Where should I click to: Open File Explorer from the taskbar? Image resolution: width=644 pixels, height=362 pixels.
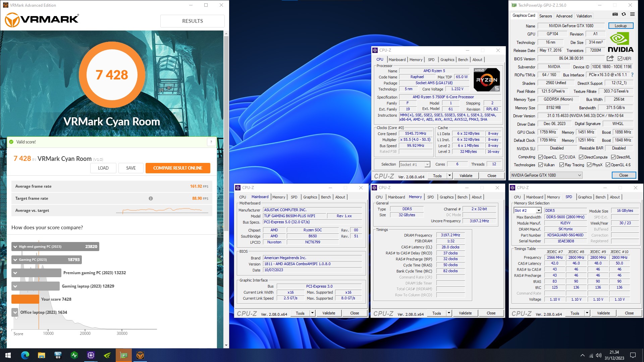coord(42,355)
